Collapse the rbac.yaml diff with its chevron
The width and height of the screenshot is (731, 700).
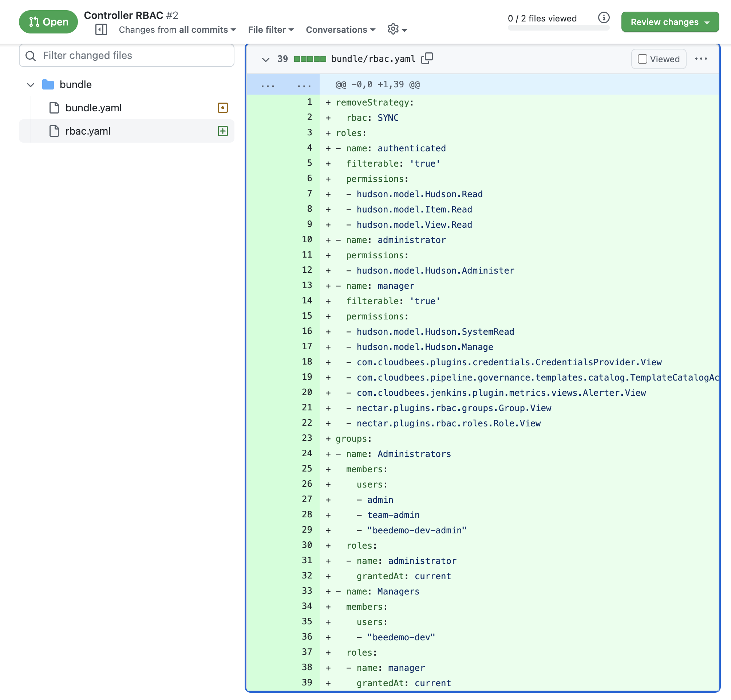tap(265, 59)
